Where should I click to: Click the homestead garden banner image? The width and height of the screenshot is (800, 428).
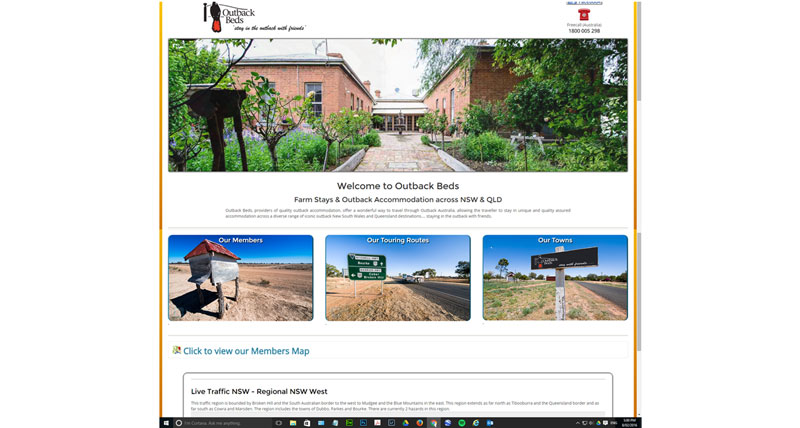coord(397,105)
